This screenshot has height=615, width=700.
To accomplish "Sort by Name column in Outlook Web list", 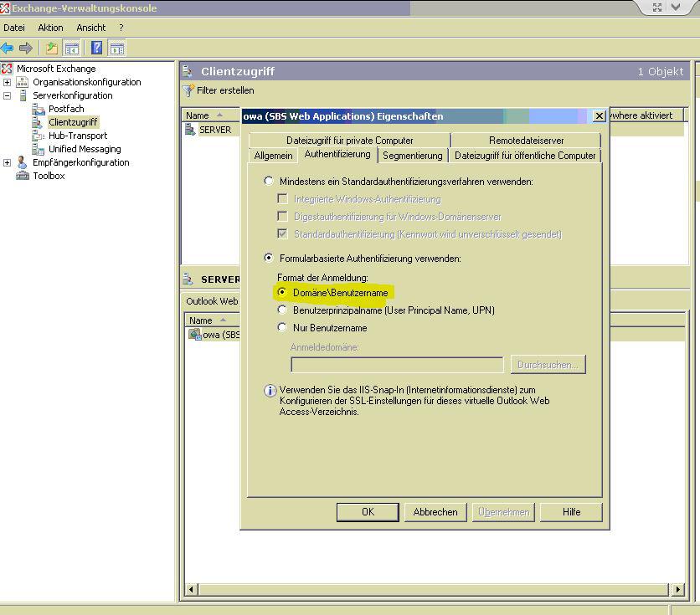I will click(212, 320).
